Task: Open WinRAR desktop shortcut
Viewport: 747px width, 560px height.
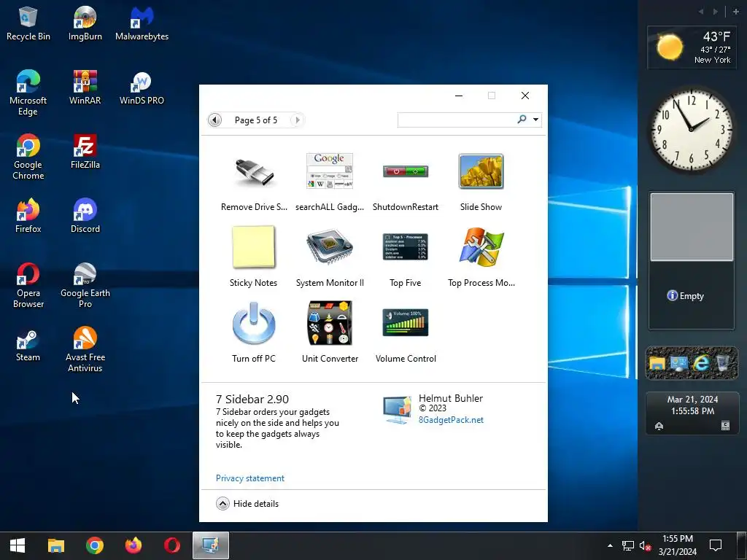Action: [85, 87]
